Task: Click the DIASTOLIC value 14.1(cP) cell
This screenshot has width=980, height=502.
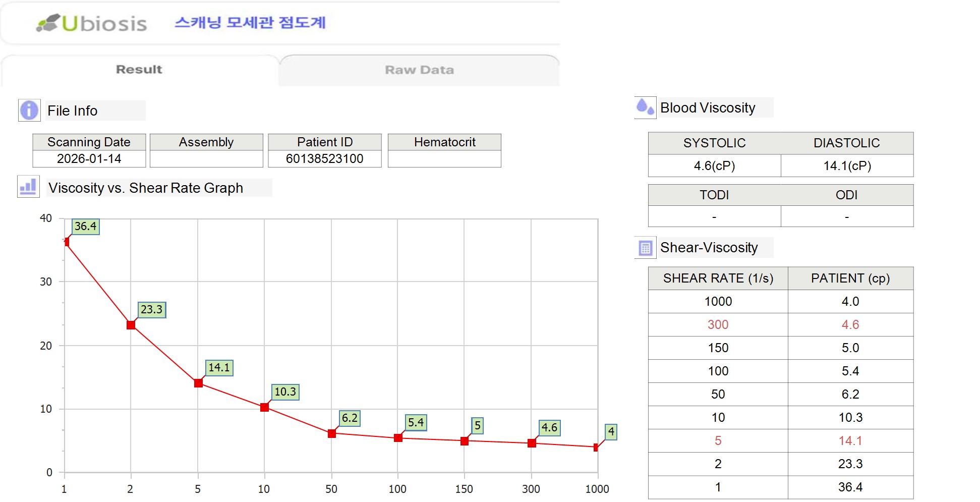Action: click(x=847, y=166)
